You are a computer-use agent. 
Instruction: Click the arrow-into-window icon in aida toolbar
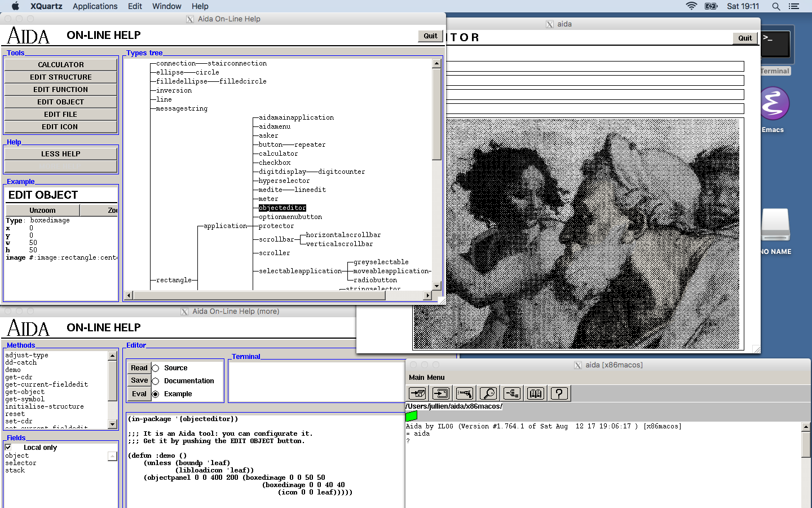coord(441,393)
